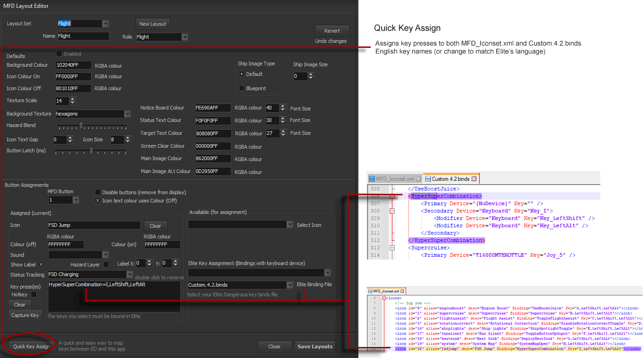Collapse the Secondary binding code fold
Viewport: 644px width, 358px height.
click(391, 211)
